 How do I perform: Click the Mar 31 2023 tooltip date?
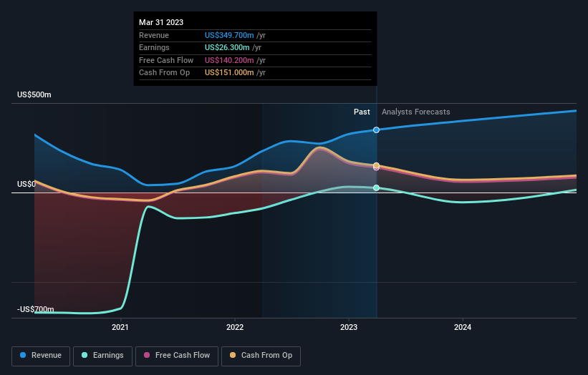161,22
